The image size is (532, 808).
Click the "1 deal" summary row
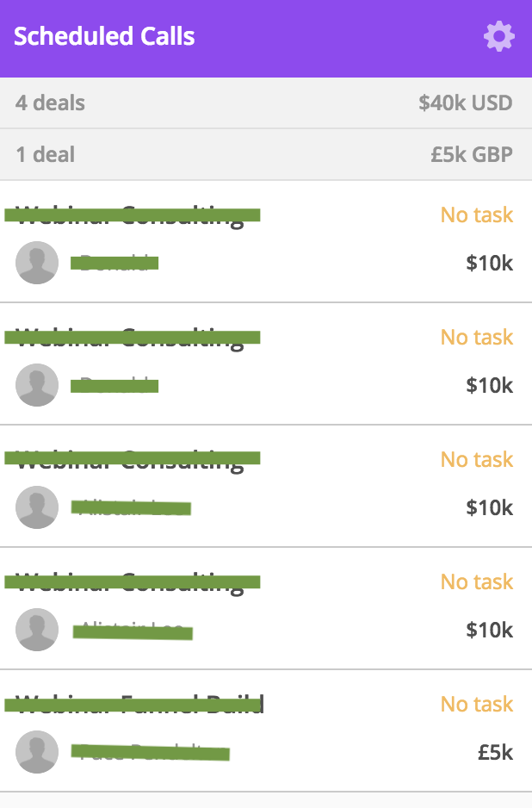pyautogui.click(x=266, y=154)
